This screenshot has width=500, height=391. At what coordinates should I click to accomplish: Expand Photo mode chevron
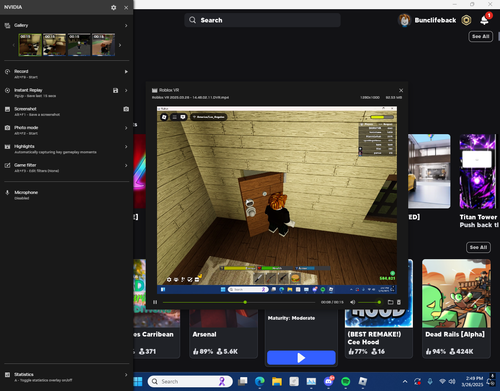coord(126,128)
